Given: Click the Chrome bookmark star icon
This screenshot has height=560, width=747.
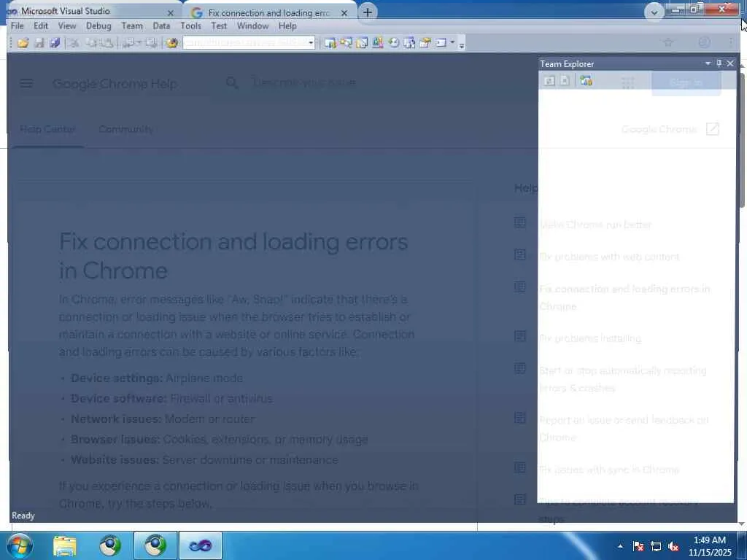Looking at the screenshot, I should pyautogui.click(x=668, y=42).
